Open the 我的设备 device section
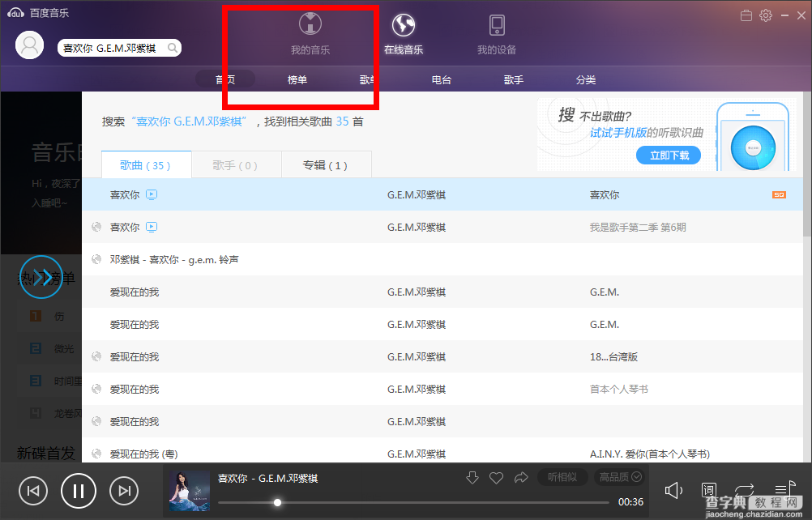 tap(497, 34)
